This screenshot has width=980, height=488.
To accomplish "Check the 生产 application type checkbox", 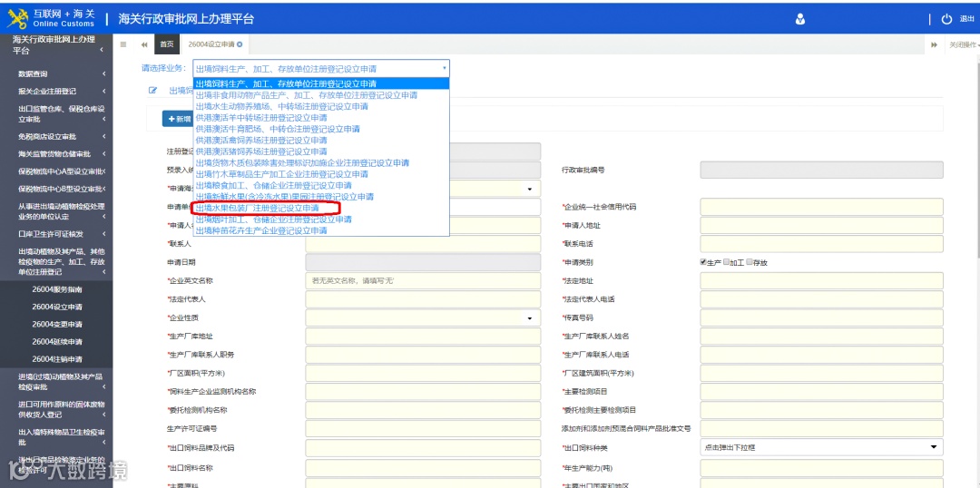I will click(x=703, y=262).
